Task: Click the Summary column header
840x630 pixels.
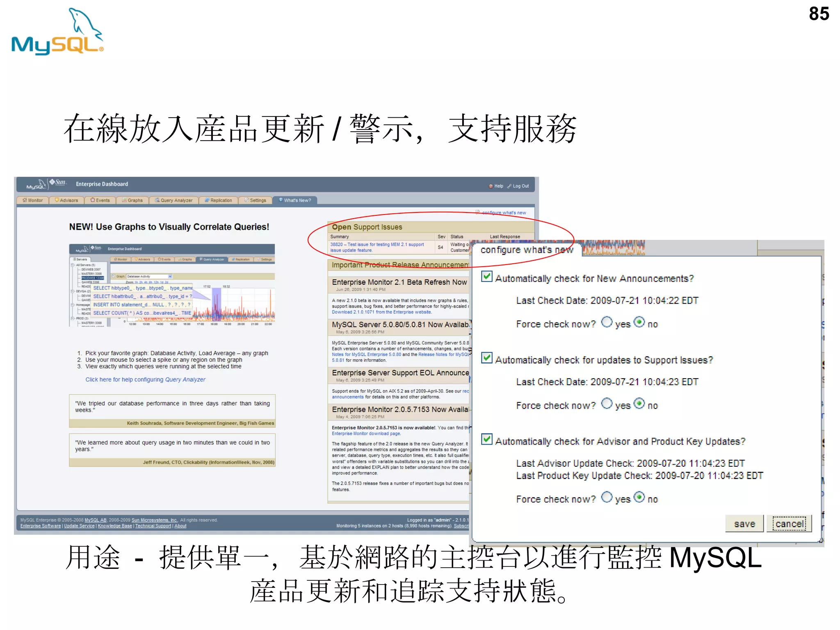Action: tap(340, 237)
